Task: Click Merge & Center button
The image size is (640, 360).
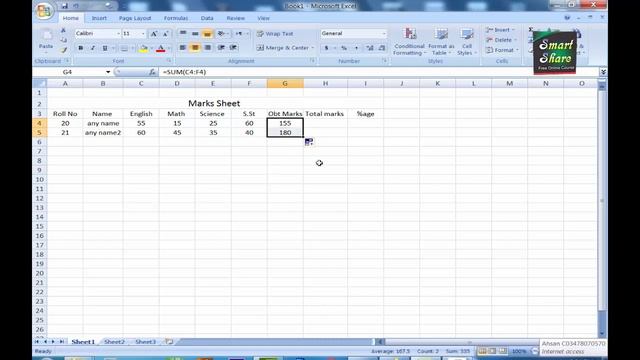Action: pos(282,48)
